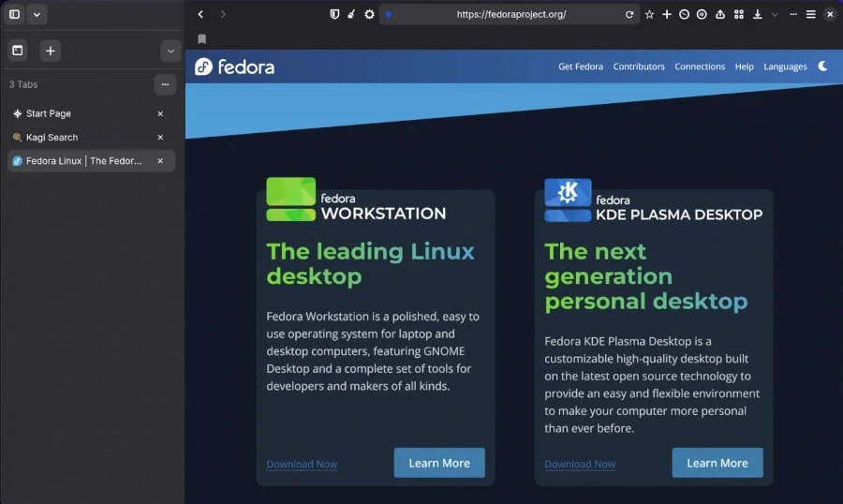
Task: Click the "The leading Linux desktop" heading
Action: [x=370, y=263]
